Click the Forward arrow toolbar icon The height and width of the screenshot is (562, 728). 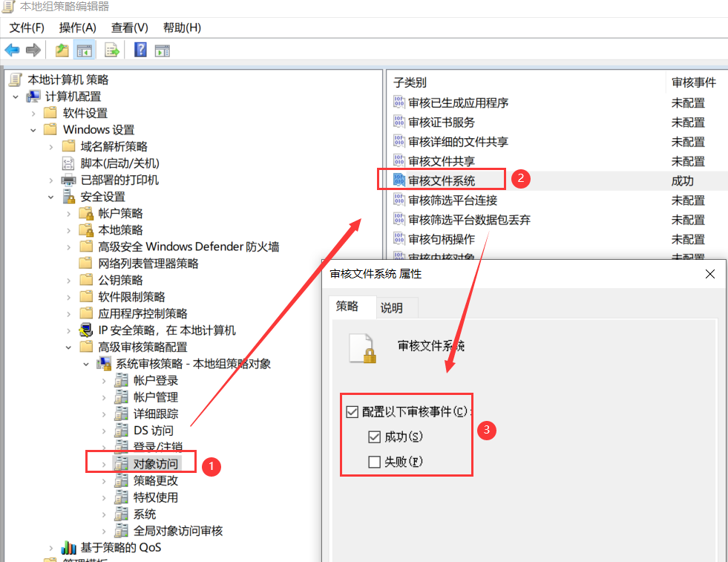pos(33,50)
